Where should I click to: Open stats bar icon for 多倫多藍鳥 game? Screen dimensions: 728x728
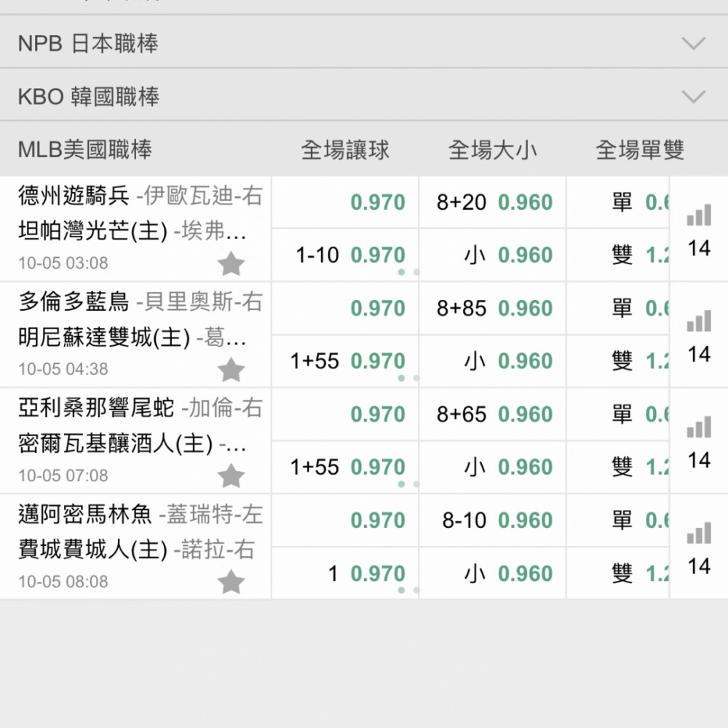tap(699, 321)
